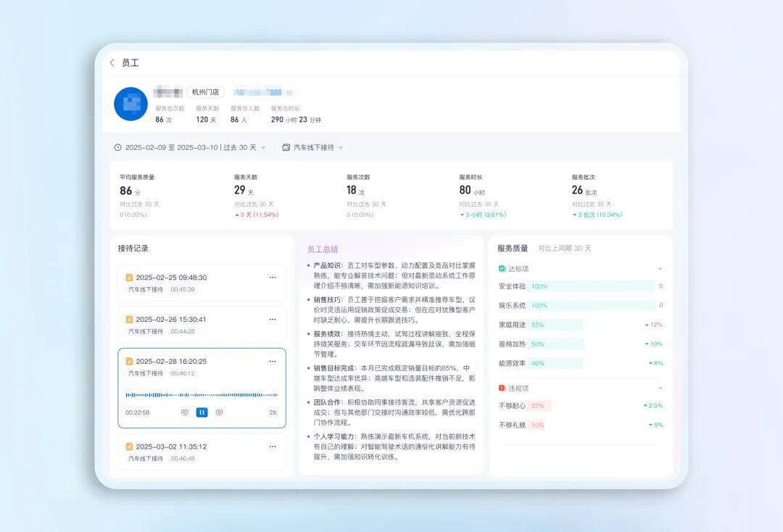
Task: Open more options for record 2025-02-28 16:20:25
Action: point(273,362)
